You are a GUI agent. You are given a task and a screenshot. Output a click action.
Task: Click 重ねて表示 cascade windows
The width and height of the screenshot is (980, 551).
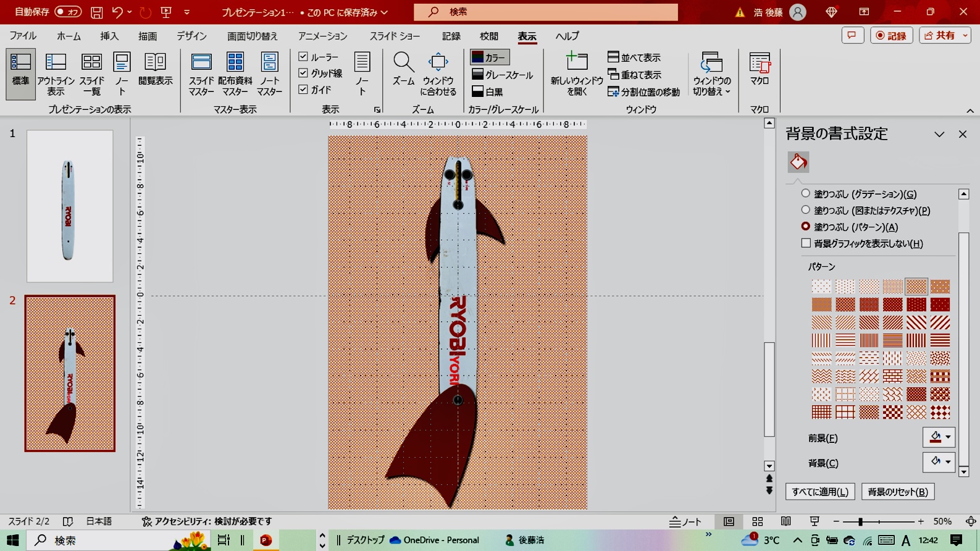[x=634, y=75]
